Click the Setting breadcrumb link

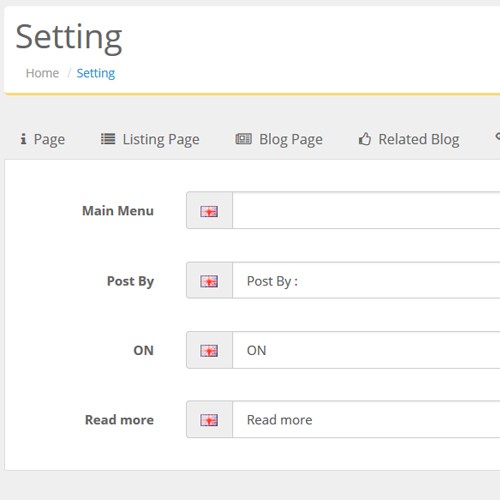point(96,73)
